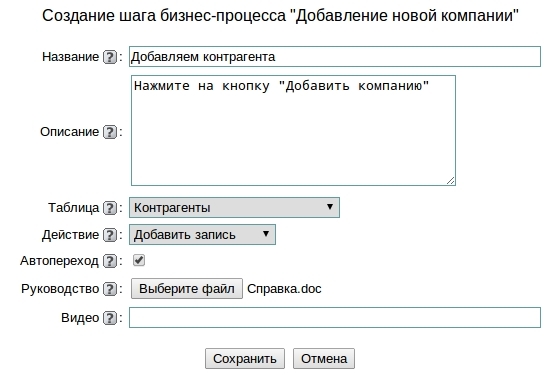Viewport: 550px width, 375px height.
Task: Save the step with Сохранить button
Action: coord(245,359)
